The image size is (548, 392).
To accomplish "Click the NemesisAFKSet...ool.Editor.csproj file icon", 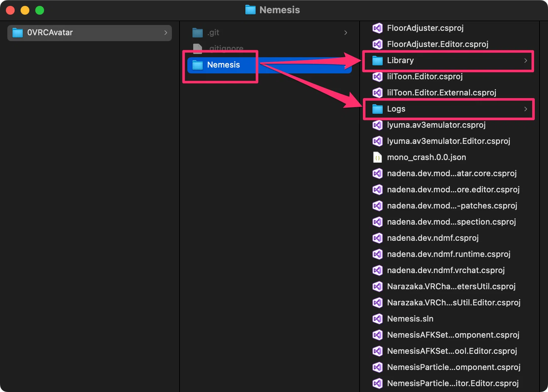I will tap(378, 351).
